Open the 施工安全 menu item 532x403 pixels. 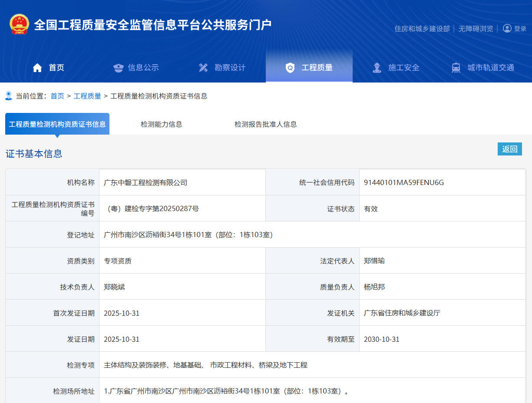(403, 67)
